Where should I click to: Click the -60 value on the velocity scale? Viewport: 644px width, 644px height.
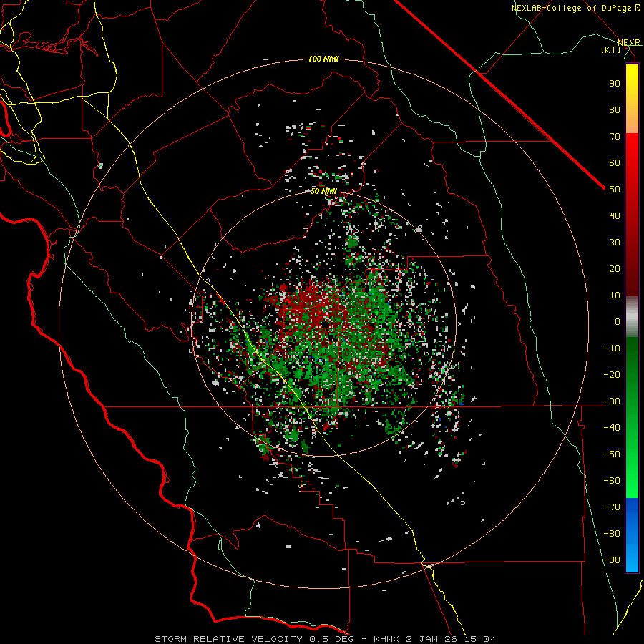click(612, 481)
